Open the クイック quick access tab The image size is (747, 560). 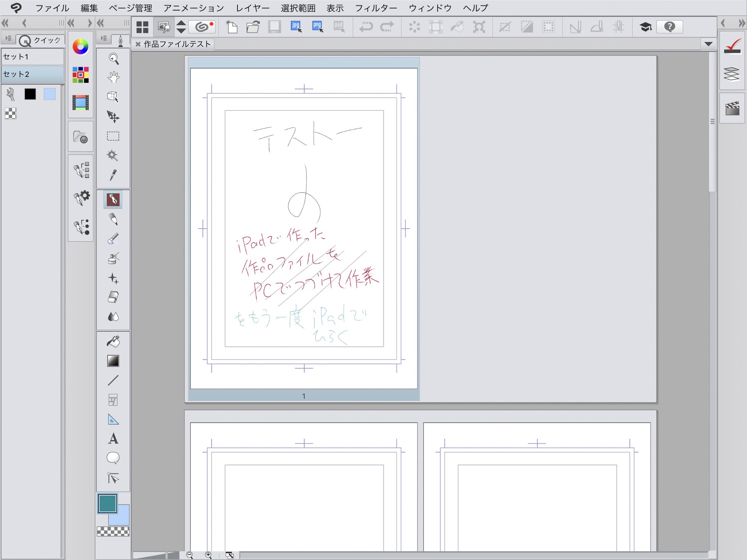coord(40,40)
